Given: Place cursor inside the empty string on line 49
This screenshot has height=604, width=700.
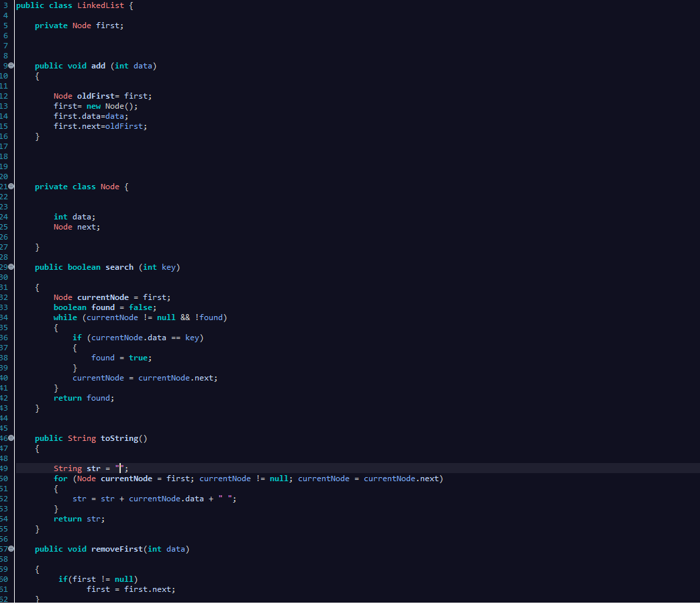Looking at the screenshot, I should click(x=120, y=468).
